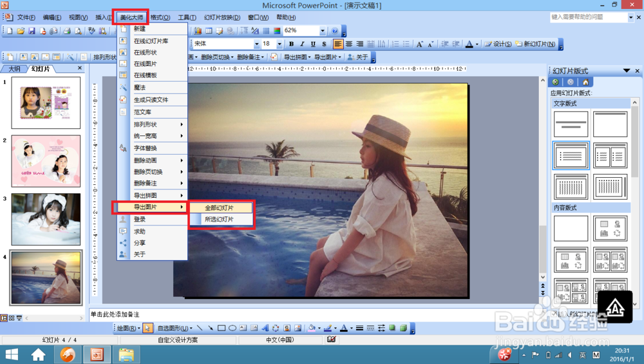Click the Increase Font Size icon
Screen dimensions: 644x364
point(419,44)
